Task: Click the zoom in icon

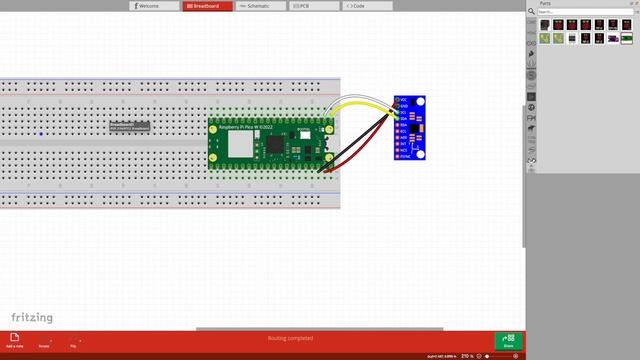Action: click(516, 356)
